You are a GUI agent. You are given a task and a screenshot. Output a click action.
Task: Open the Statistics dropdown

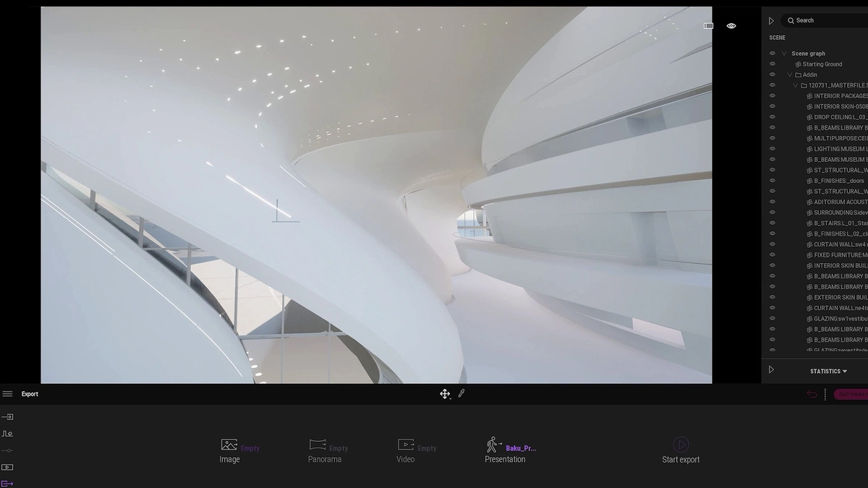tap(828, 372)
